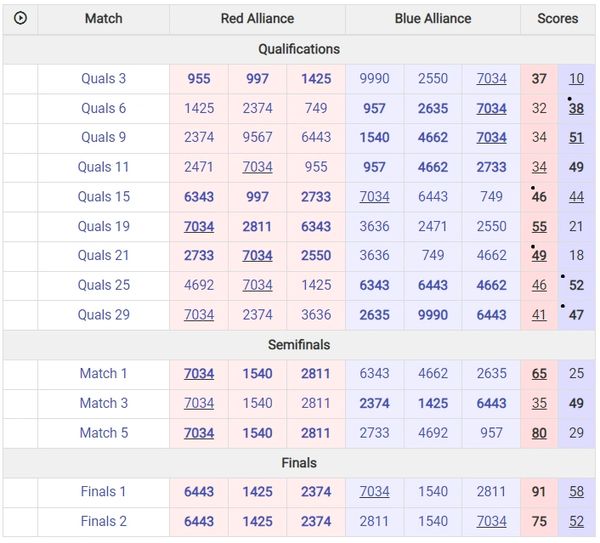Click the red score 80 in Match 5
The image size is (600, 543).
tap(539, 432)
